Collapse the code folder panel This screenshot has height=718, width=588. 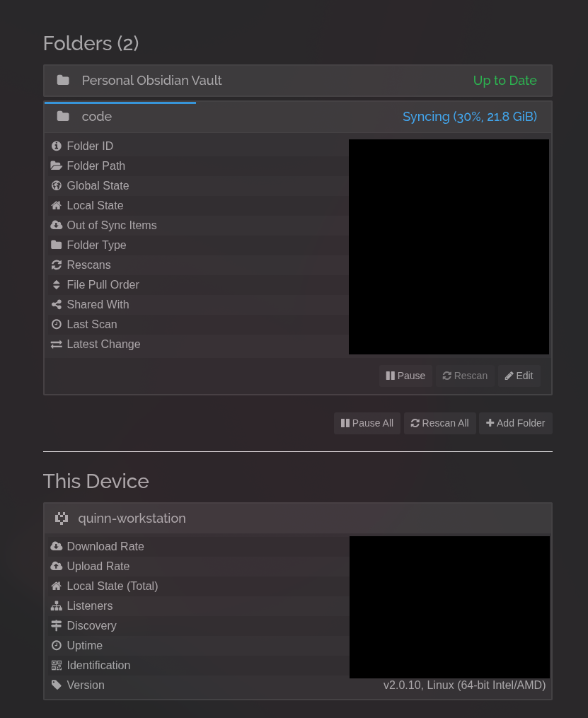97,117
